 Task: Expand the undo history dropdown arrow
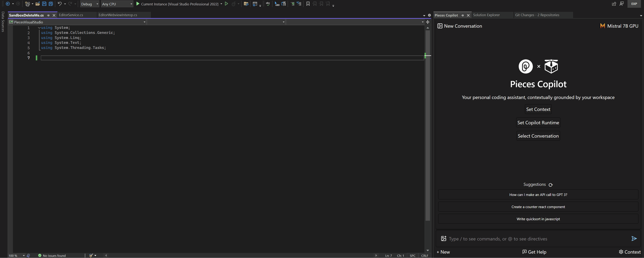coord(65,4)
